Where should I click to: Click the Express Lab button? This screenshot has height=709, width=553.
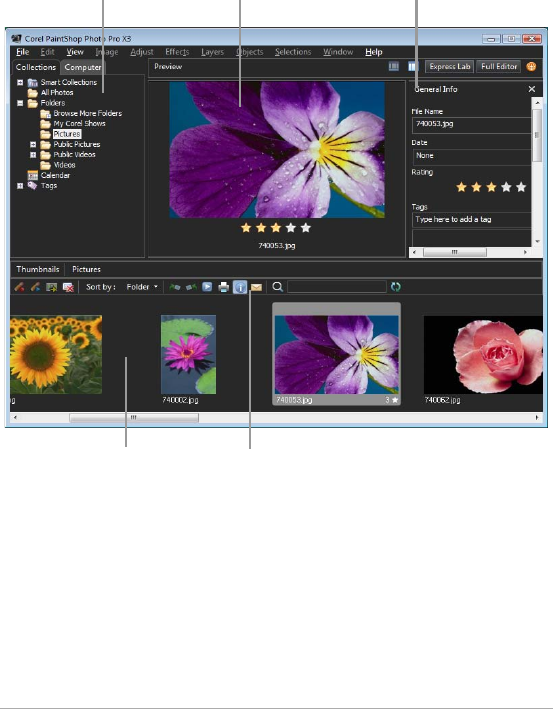[x=449, y=66]
